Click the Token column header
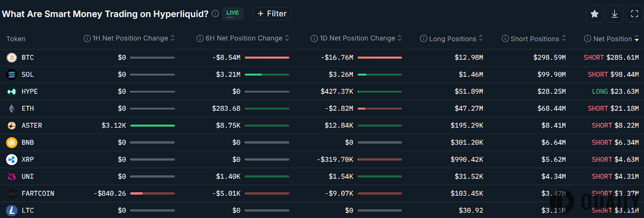Screen dimensions: 644x218 tap(16, 39)
